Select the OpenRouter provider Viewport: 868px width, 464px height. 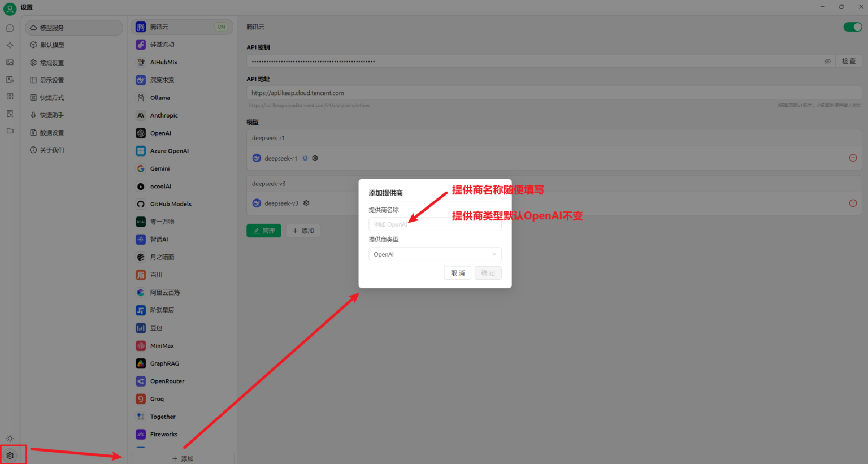tap(182, 381)
